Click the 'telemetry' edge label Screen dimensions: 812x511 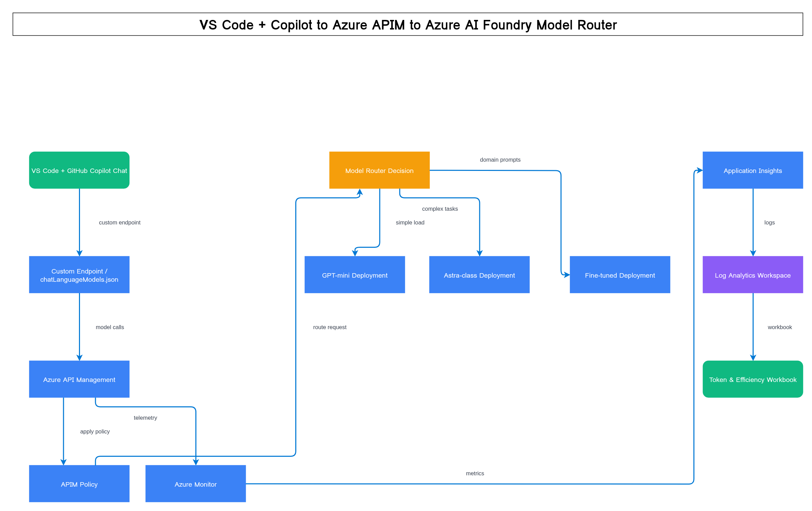[x=145, y=418]
